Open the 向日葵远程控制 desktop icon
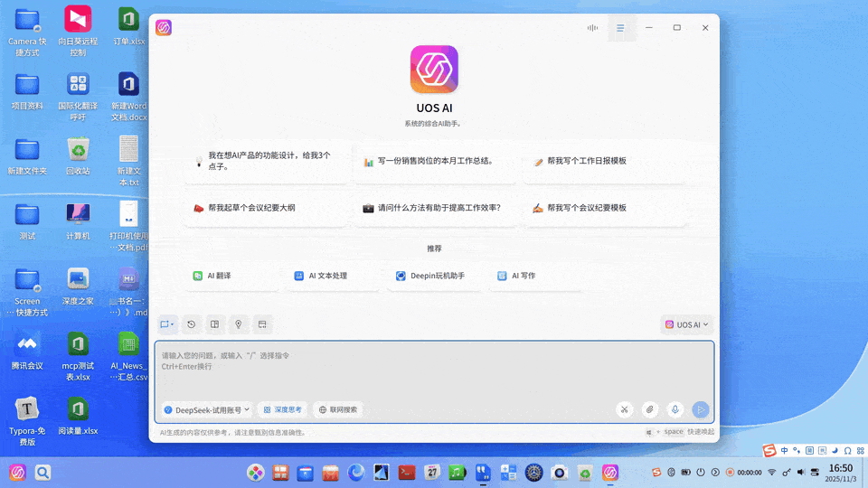Image resolution: width=868 pixels, height=488 pixels. coord(78,31)
